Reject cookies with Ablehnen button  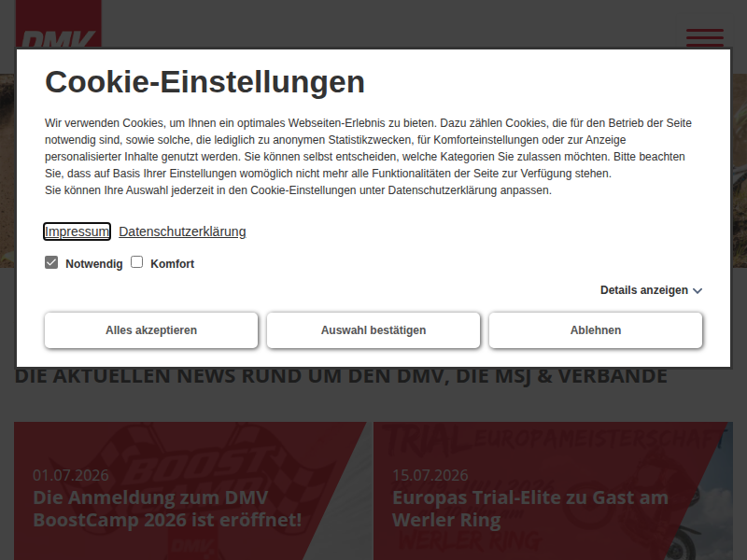596,330
